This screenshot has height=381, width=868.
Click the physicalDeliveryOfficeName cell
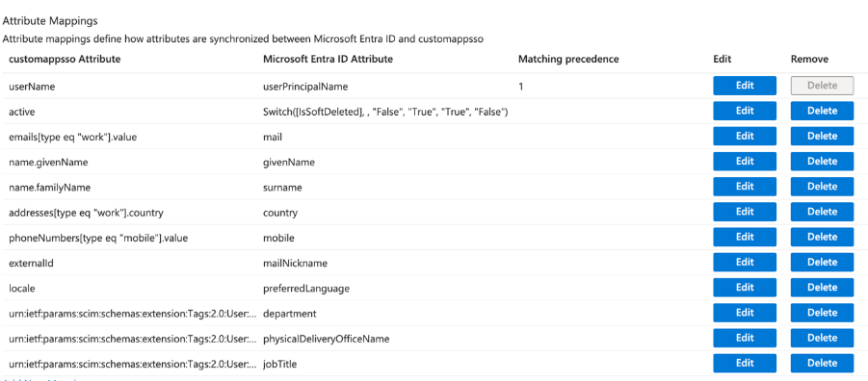click(326, 339)
